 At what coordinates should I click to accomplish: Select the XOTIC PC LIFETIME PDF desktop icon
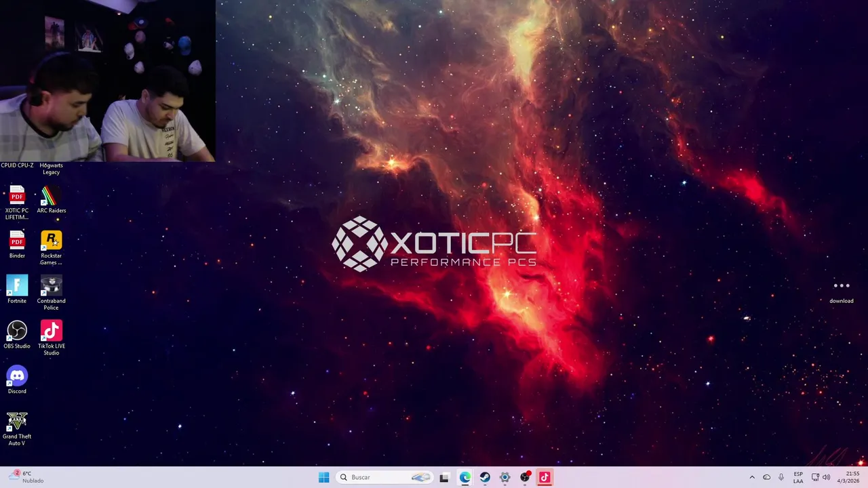point(17,203)
